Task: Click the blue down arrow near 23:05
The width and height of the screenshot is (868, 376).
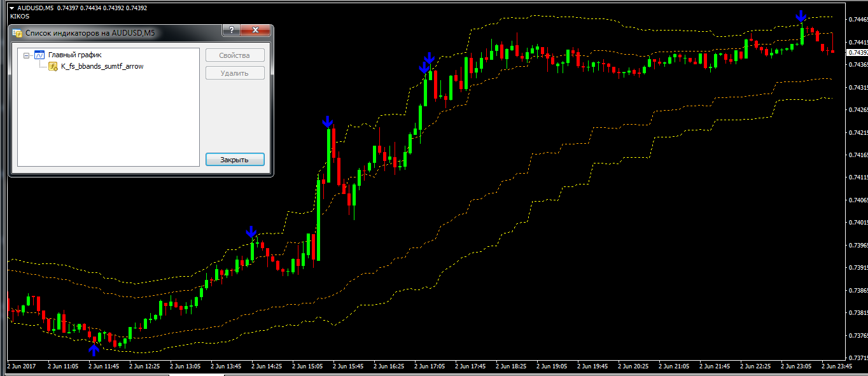Action: [x=802, y=17]
